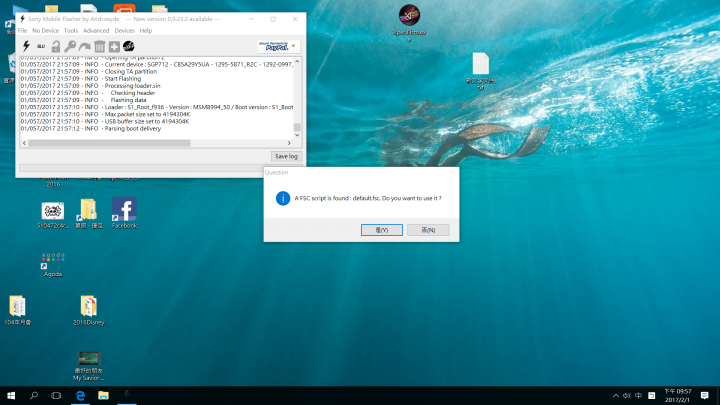
Task: Click 'Max packet size set to 4194304K' line
Action: [x=105, y=114]
